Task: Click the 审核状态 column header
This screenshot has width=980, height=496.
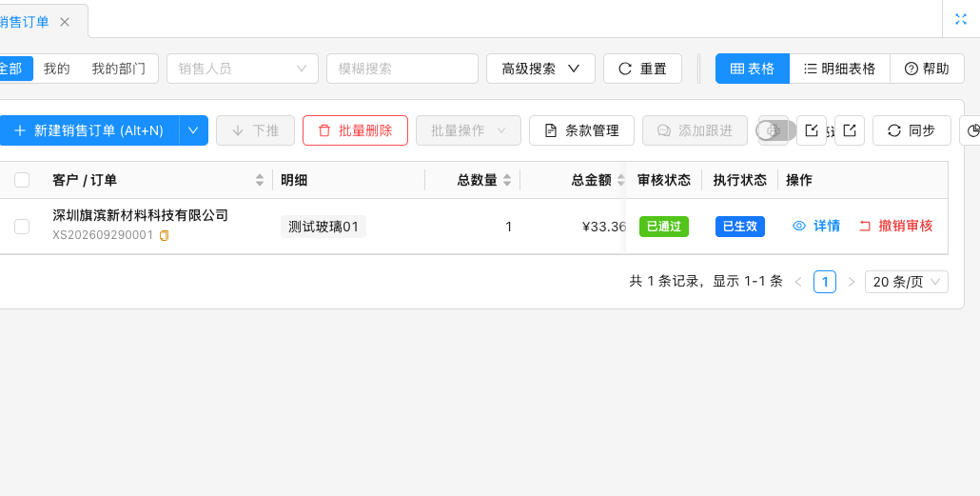Action: (664, 180)
